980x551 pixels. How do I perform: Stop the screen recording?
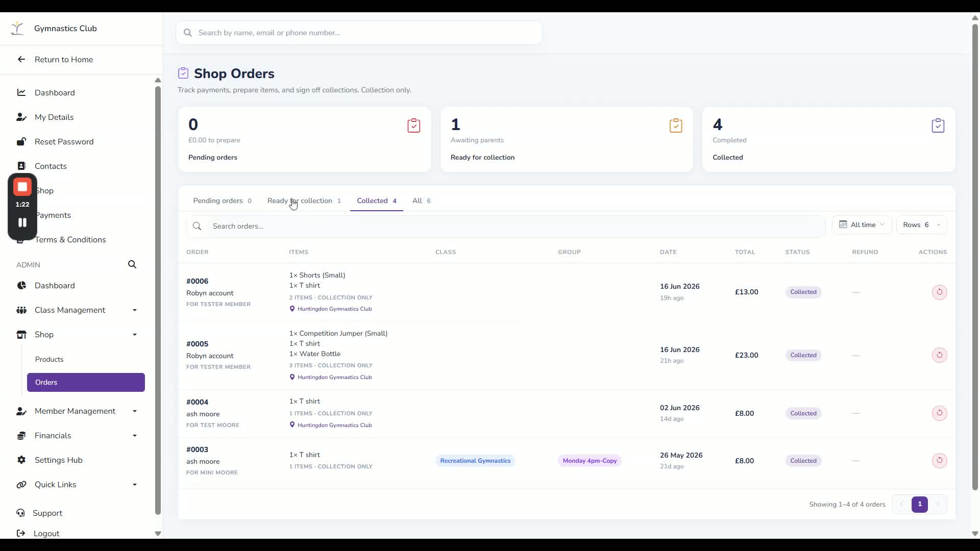22,187
